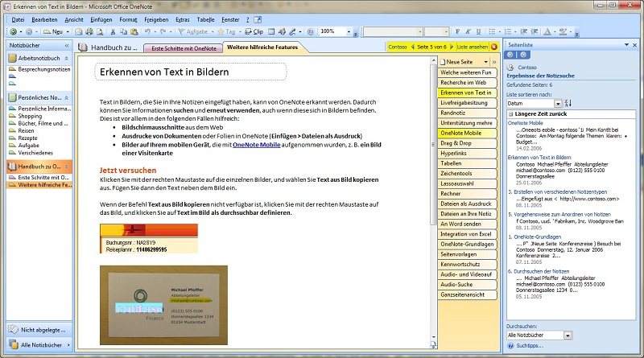
Task: Click the printer icon in toolbar
Action: click(x=89, y=31)
